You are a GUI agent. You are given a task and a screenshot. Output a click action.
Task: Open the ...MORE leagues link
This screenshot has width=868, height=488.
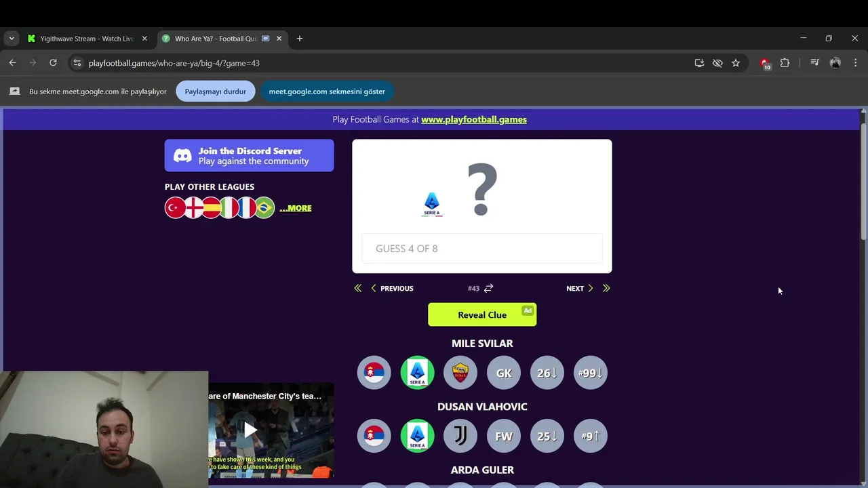coord(296,208)
